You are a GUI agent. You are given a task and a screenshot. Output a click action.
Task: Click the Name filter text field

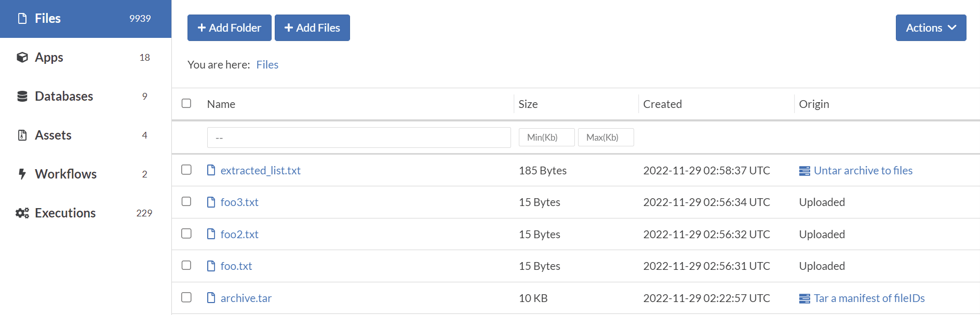pyautogui.click(x=359, y=138)
